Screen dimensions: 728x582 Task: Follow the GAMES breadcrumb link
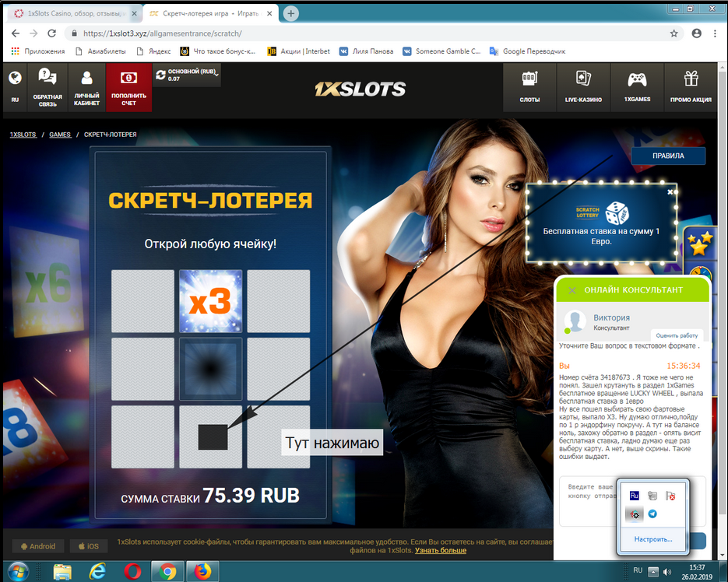coord(61,135)
